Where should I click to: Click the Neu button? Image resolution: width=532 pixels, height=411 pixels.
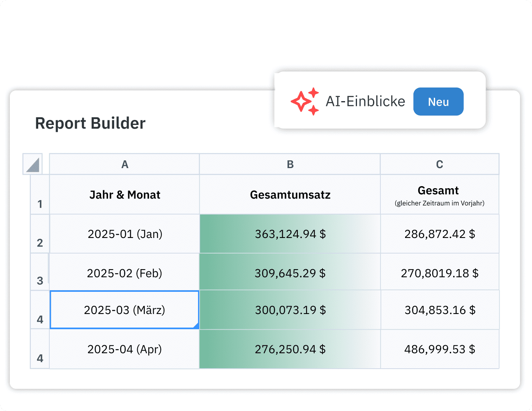pyautogui.click(x=438, y=101)
